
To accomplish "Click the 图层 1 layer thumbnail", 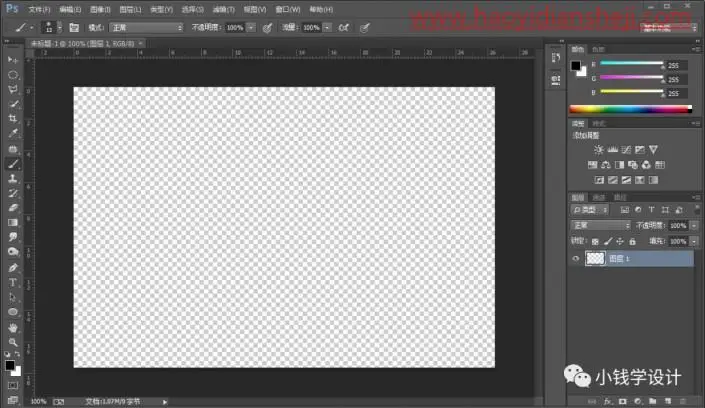I will point(595,258).
